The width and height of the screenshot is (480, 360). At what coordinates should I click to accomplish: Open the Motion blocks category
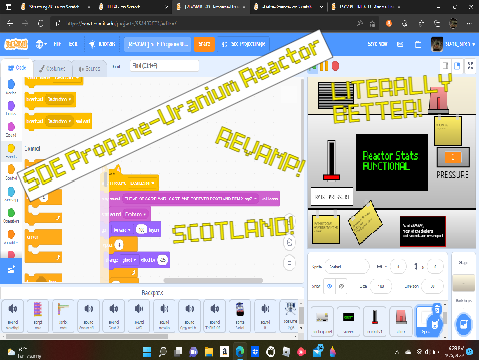point(11,86)
